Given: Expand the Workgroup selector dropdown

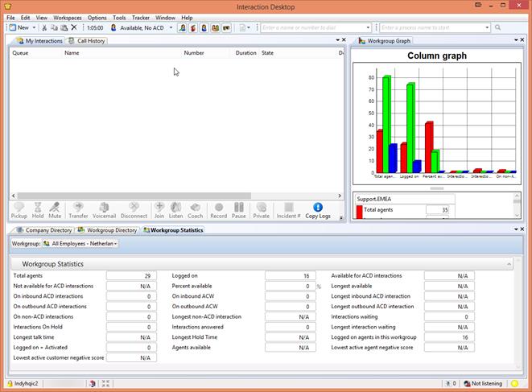Looking at the screenshot, I should pos(80,243).
